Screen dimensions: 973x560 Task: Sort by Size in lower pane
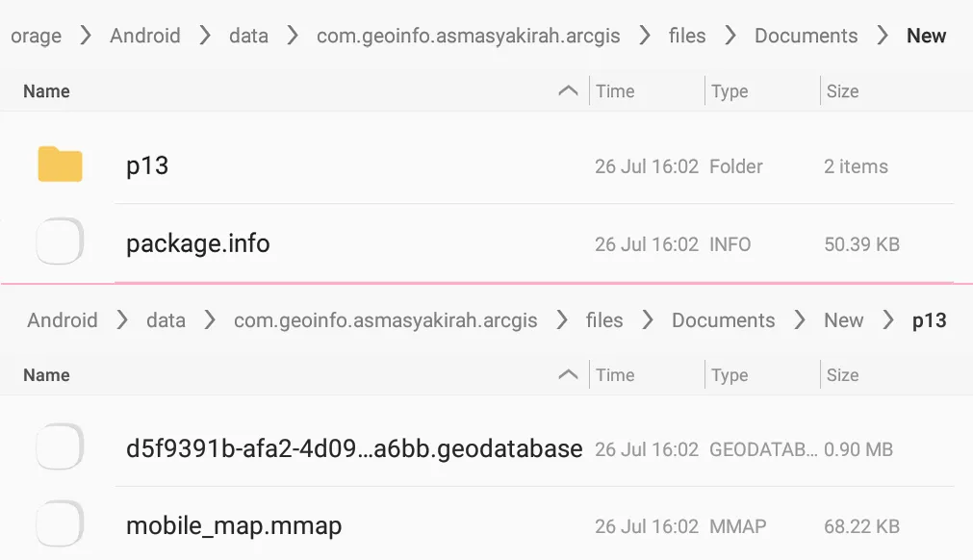(842, 375)
